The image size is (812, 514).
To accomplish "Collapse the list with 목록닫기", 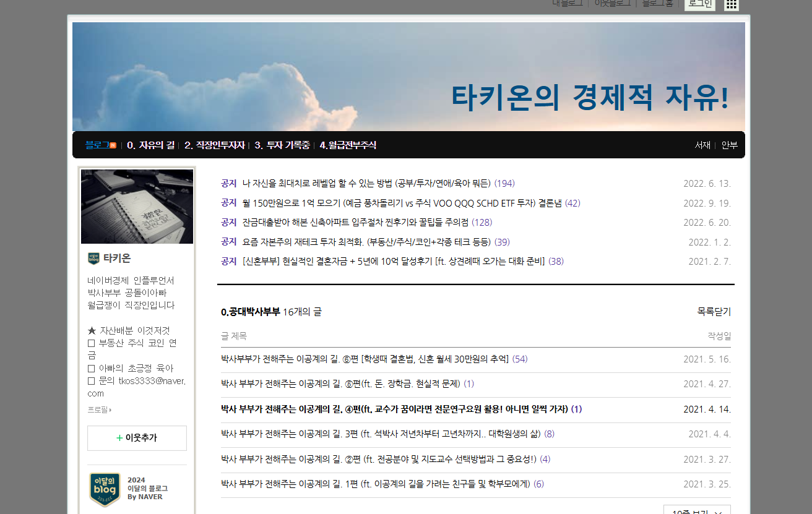I will pyautogui.click(x=714, y=312).
